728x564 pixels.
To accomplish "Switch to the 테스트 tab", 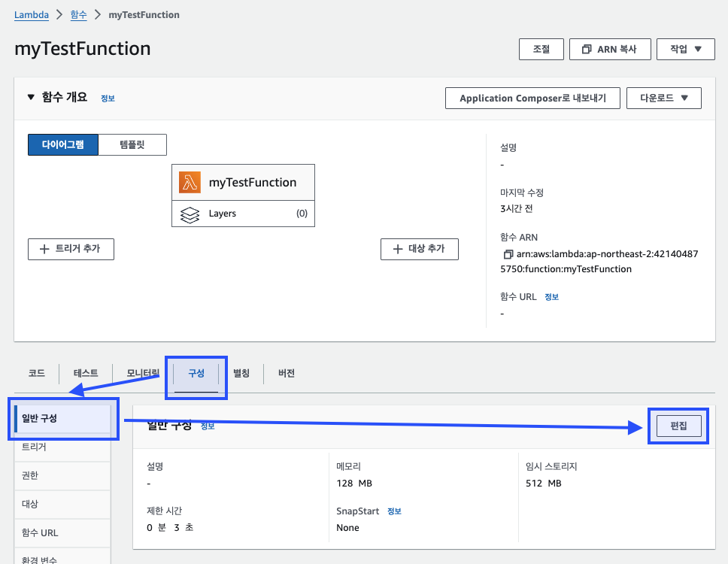I will tap(86, 373).
